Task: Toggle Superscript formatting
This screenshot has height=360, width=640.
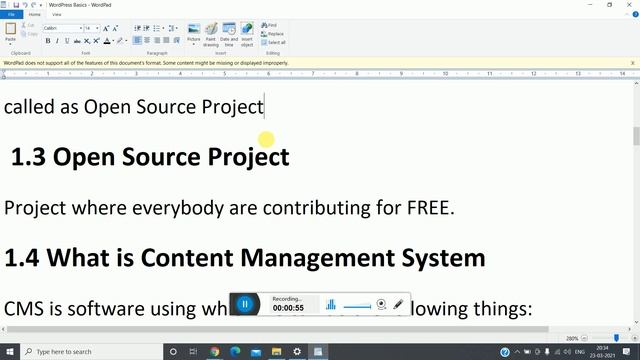Action: coord(96,41)
